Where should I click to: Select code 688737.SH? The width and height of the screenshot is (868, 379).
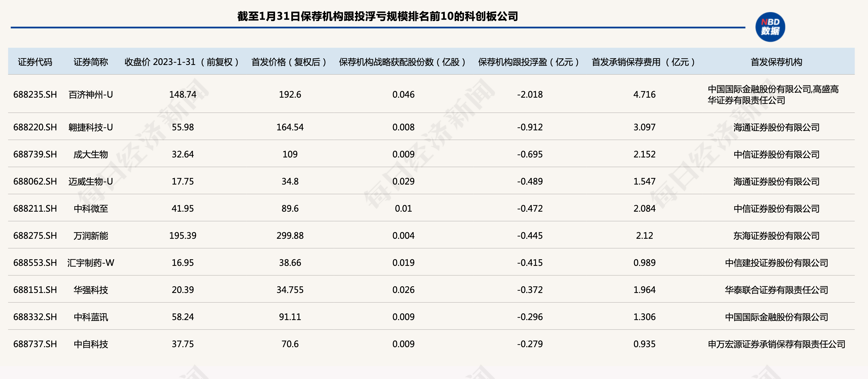tap(35, 344)
